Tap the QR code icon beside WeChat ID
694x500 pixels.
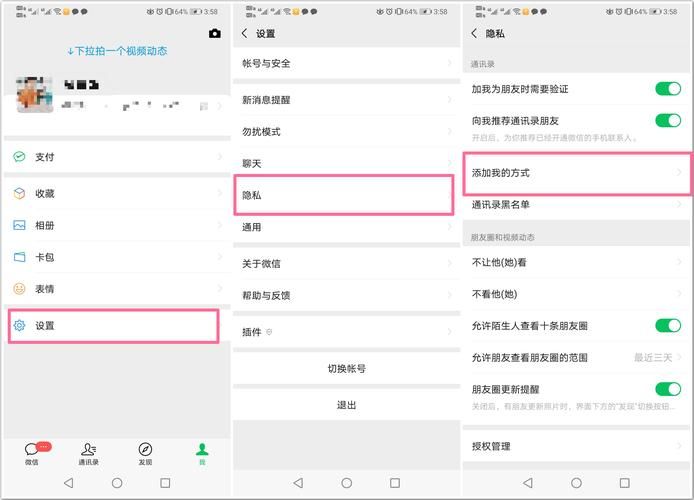[x=204, y=106]
